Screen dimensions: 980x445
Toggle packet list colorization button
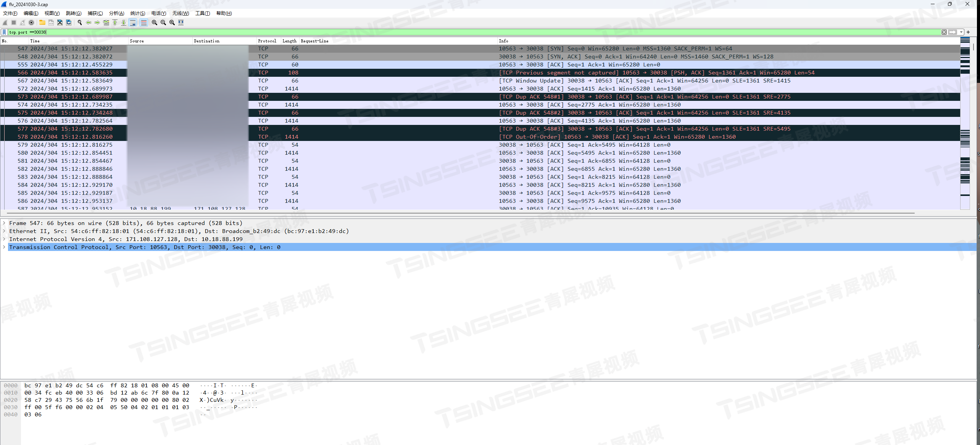143,23
